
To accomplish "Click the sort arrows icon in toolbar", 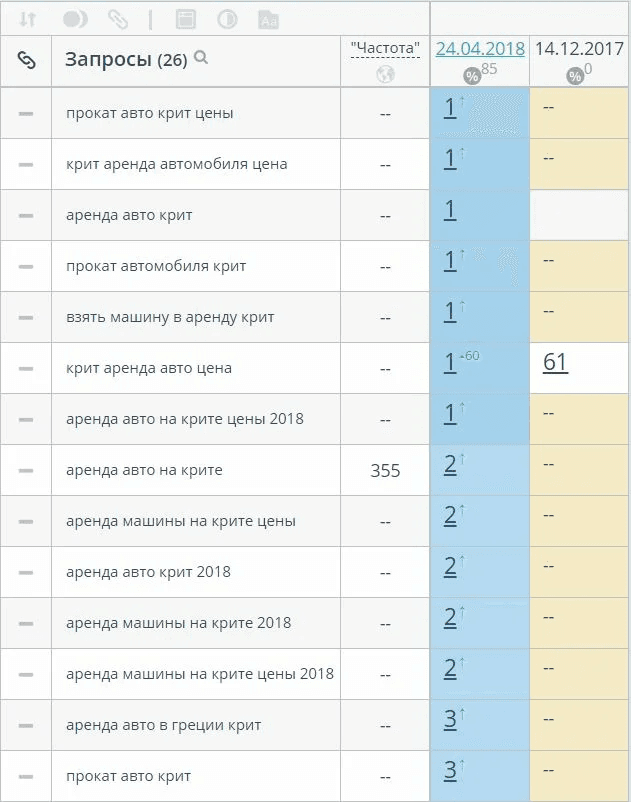I will click(x=27, y=19).
